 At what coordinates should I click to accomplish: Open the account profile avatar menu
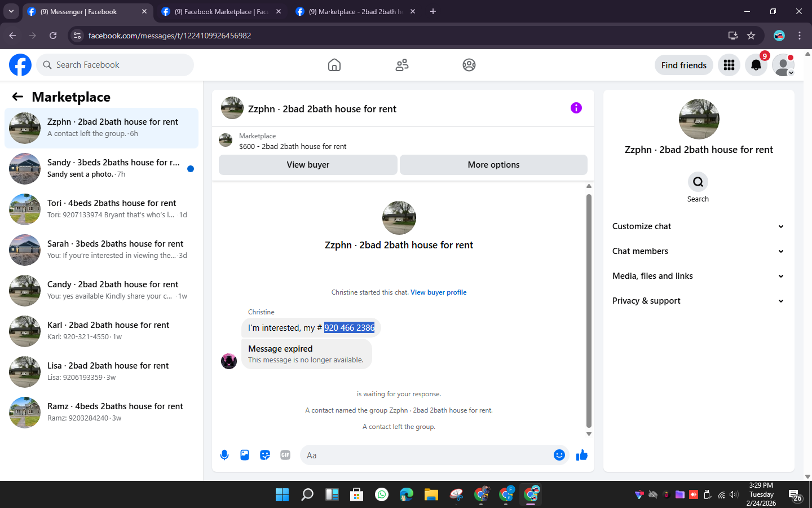(783, 65)
